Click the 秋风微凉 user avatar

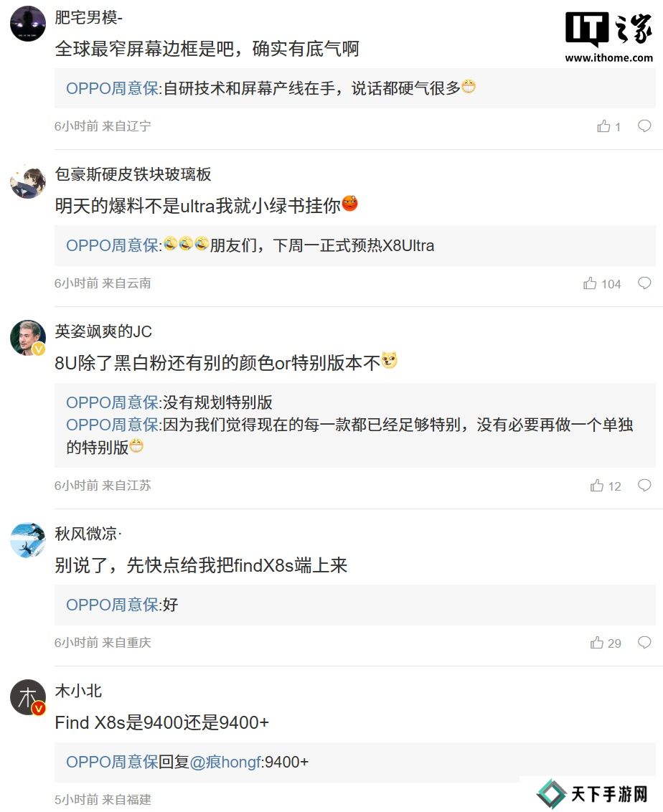(28, 540)
